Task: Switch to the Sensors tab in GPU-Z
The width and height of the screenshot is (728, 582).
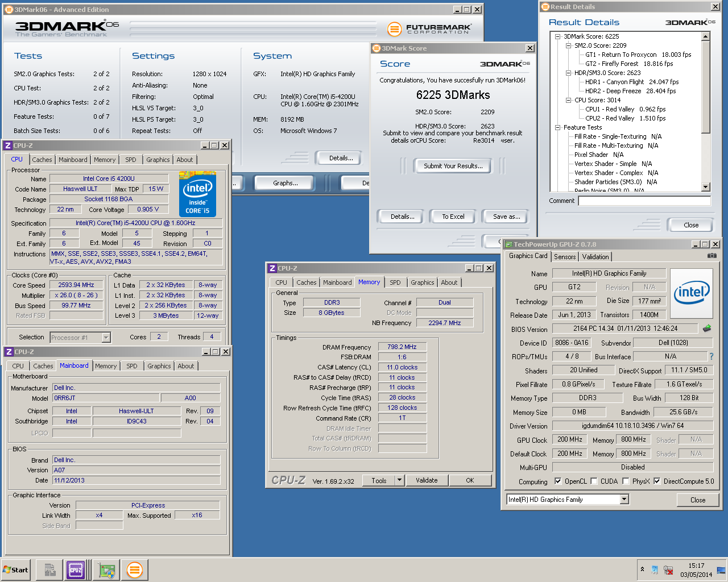Action: (x=565, y=257)
